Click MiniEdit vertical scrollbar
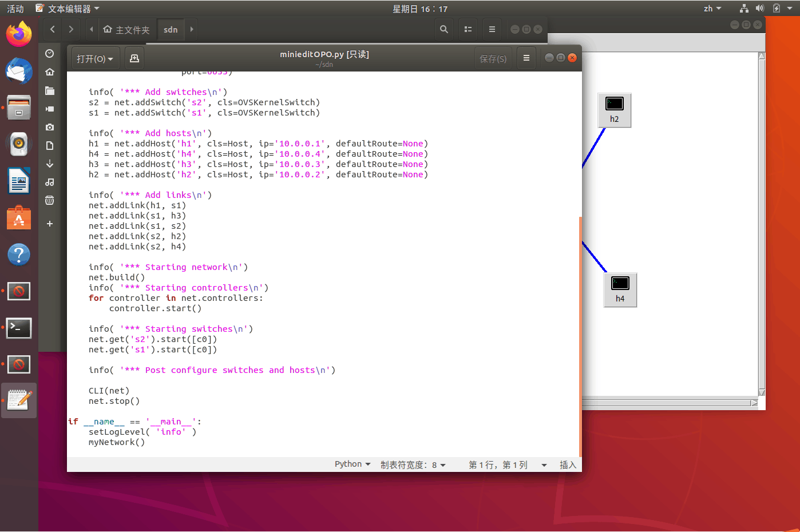 [x=762, y=224]
